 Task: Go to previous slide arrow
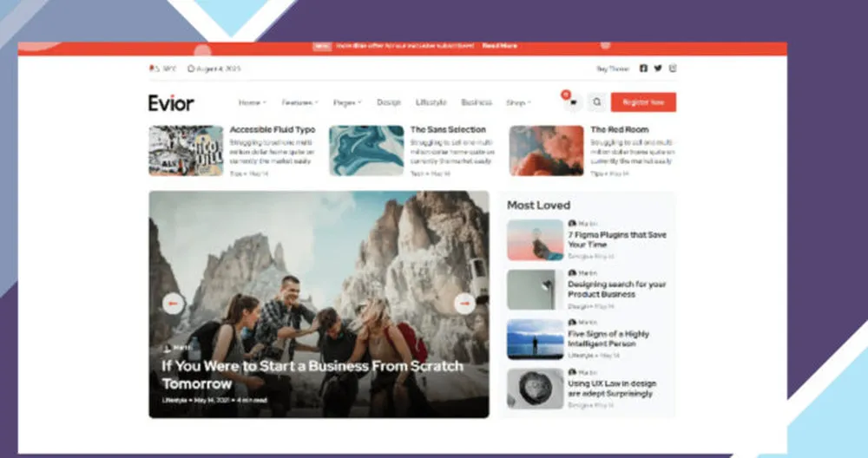(174, 304)
